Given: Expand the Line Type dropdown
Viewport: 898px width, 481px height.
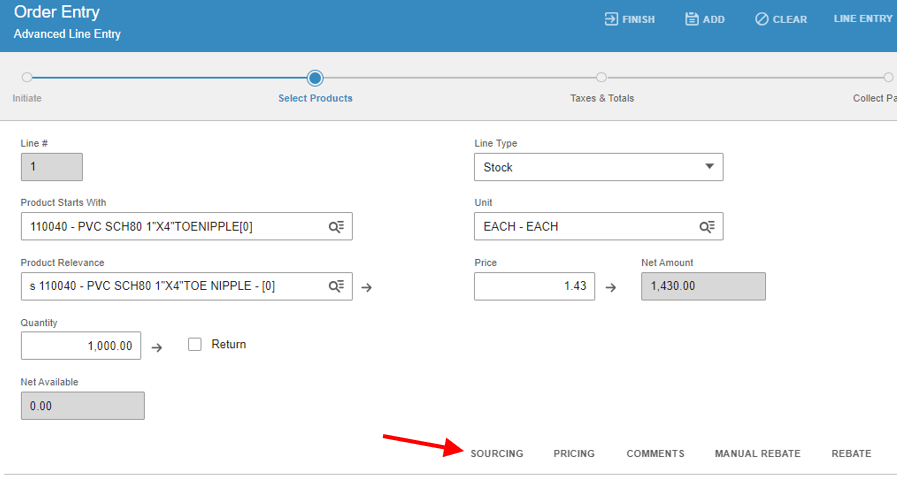Looking at the screenshot, I should (709, 167).
